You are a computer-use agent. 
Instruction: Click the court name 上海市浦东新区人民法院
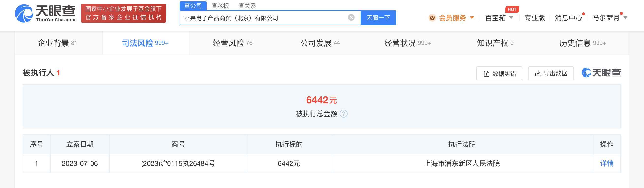click(462, 163)
